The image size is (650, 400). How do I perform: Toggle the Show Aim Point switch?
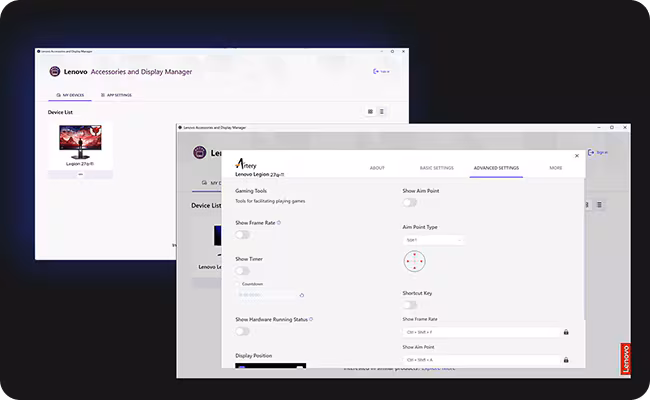409,202
